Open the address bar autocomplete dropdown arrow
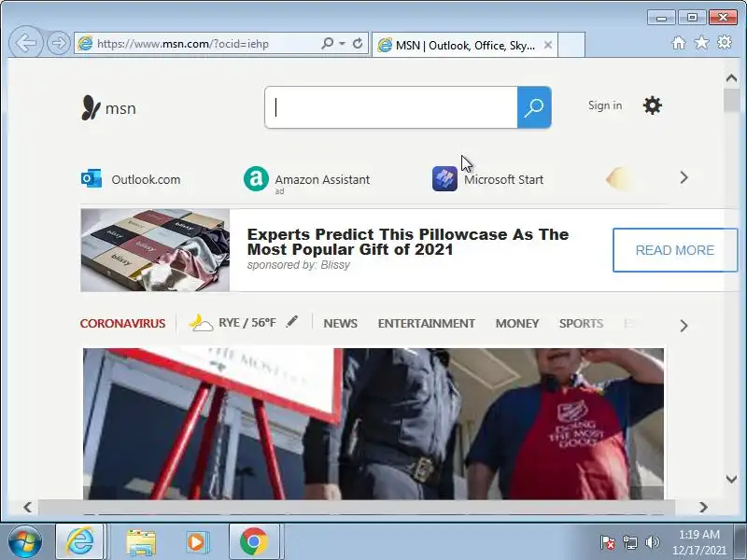Viewport: 747px width, 560px height. (342, 43)
